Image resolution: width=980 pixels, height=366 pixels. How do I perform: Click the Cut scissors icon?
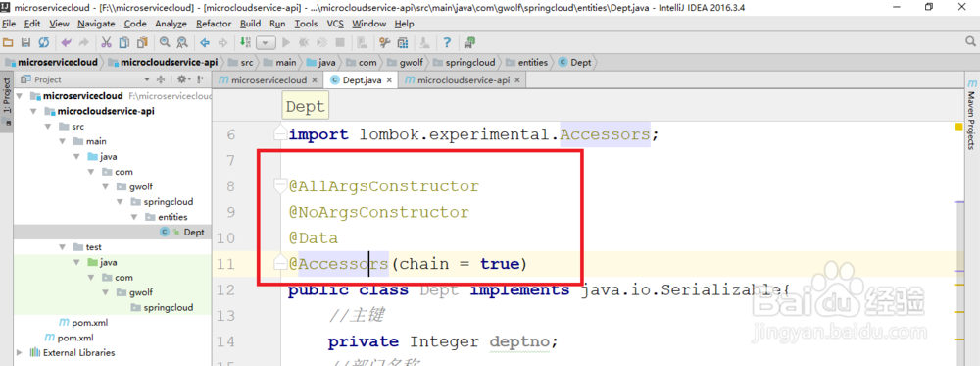(106, 42)
